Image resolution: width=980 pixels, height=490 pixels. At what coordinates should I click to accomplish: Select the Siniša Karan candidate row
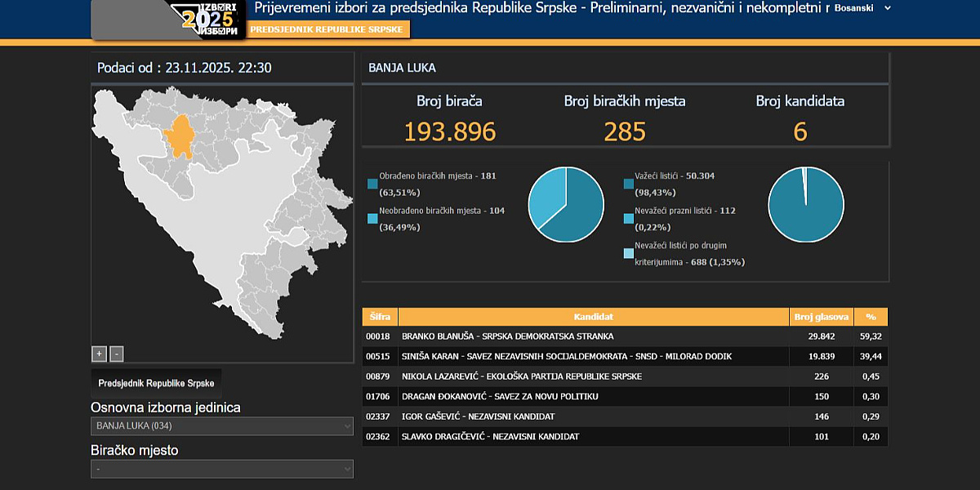coord(593,356)
